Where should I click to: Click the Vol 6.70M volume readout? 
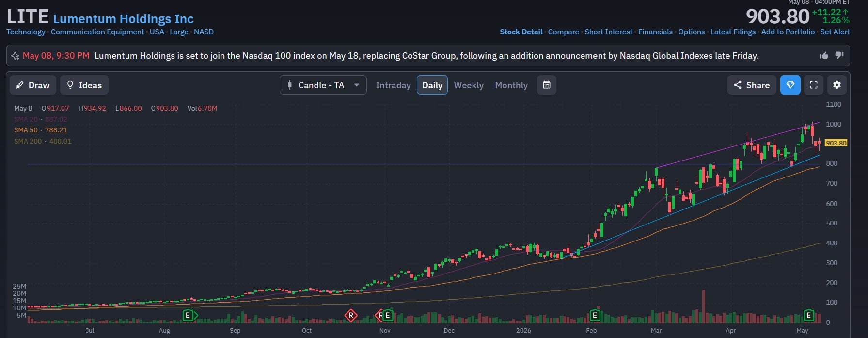202,108
